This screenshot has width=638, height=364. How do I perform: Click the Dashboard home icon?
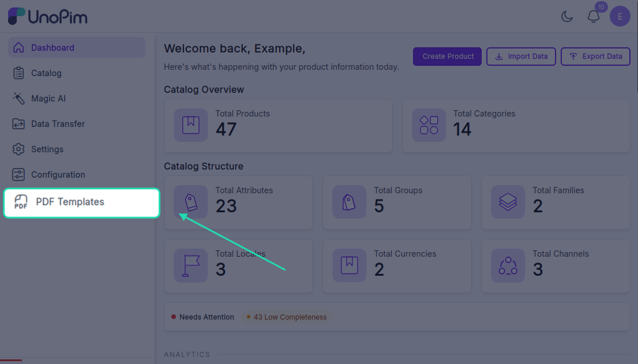[x=18, y=47]
